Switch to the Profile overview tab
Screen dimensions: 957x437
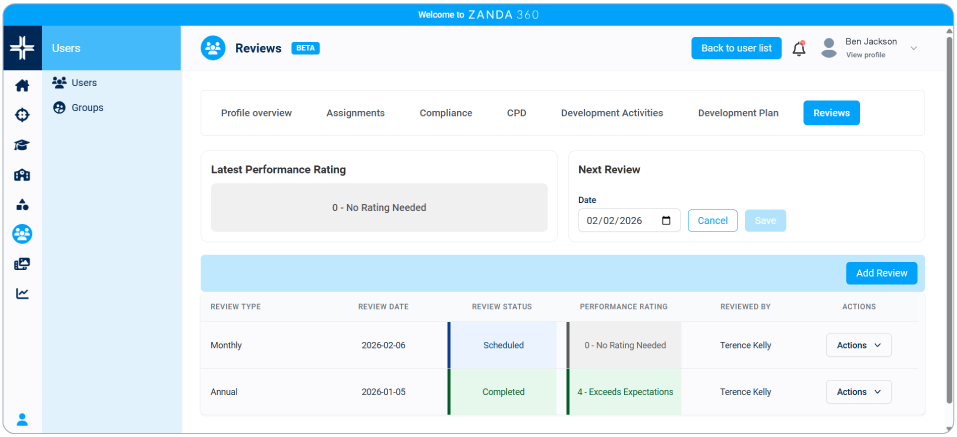(x=256, y=113)
